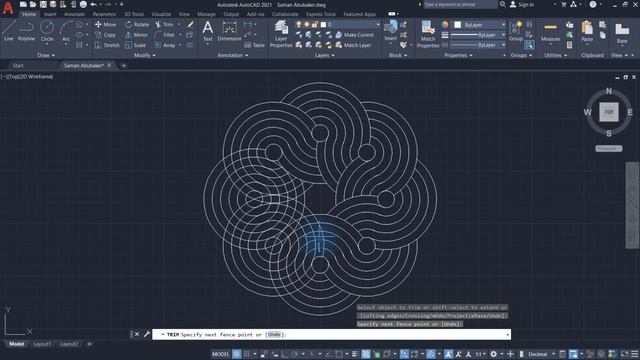The width and height of the screenshot is (640, 360).
Task: Open the object color wheel swatch
Action: coord(445,24)
